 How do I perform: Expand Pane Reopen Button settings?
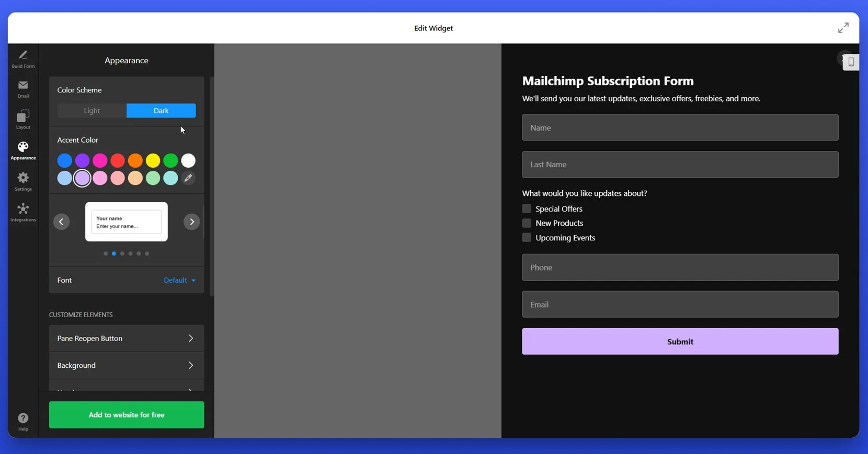pyautogui.click(x=127, y=339)
